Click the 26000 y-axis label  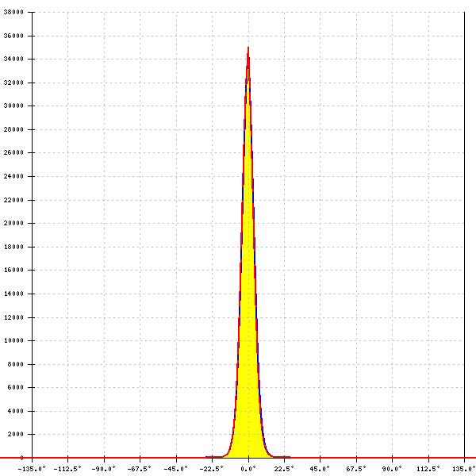coord(13,152)
